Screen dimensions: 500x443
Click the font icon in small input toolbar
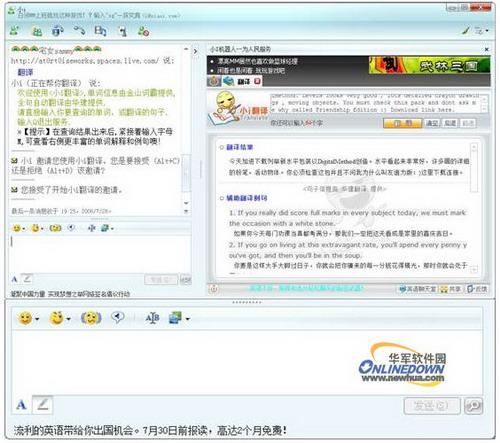pos(91,228)
